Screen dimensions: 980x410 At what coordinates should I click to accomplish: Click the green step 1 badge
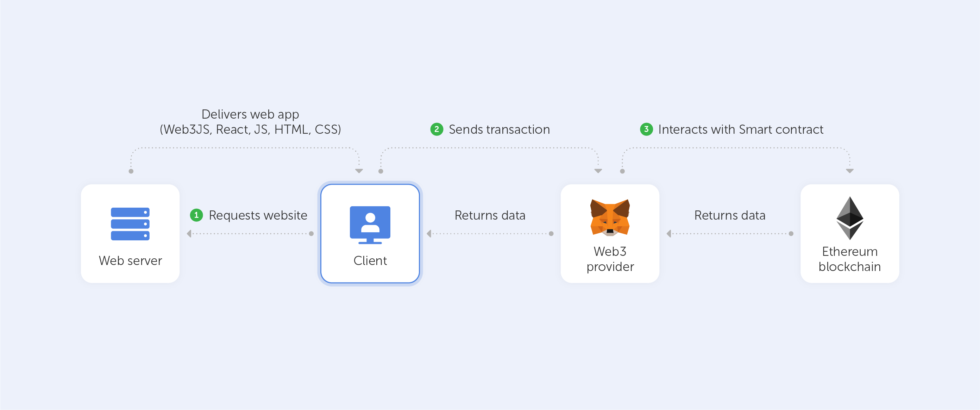[x=196, y=215]
